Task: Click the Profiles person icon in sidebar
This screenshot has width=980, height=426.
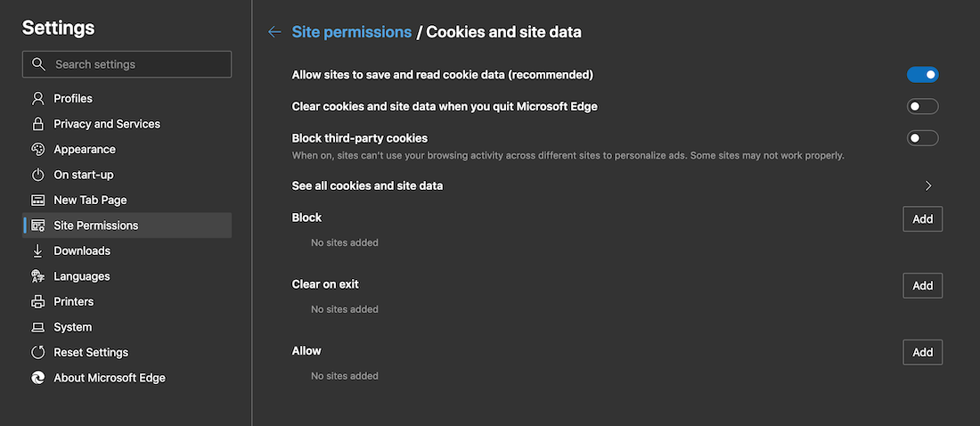Action: 37,98
